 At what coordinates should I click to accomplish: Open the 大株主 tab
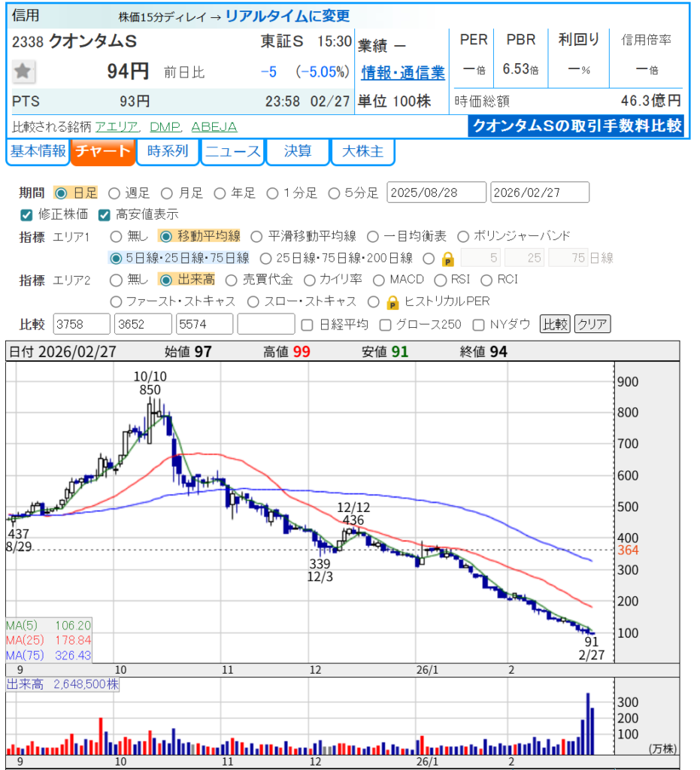362,151
